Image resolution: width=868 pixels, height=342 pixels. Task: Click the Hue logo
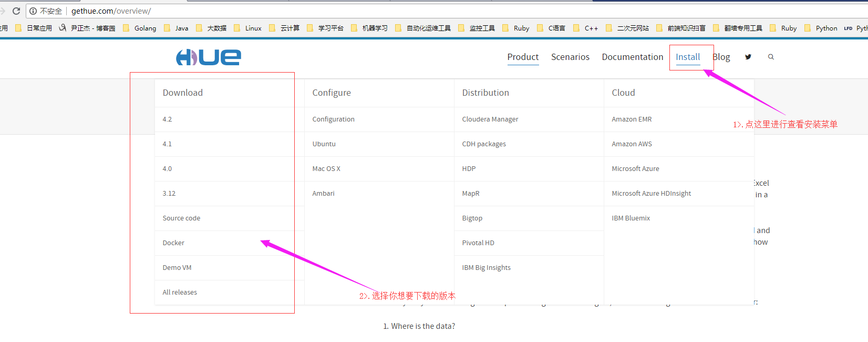[209, 57]
